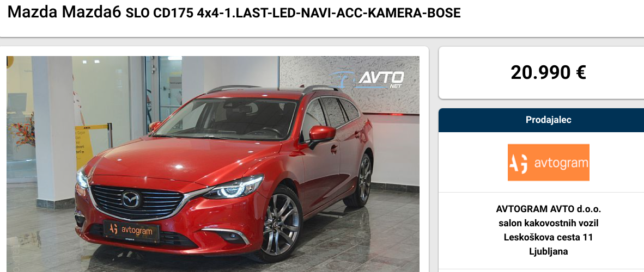This screenshot has height=272, width=644.
Task: Click the car's front alloy wheel
Action: 281,225
